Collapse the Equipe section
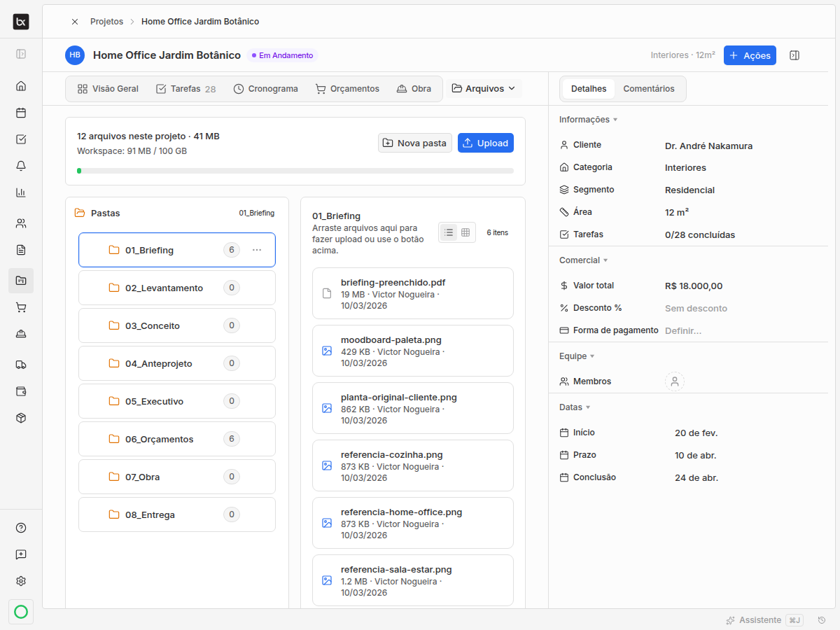 click(577, 356)
